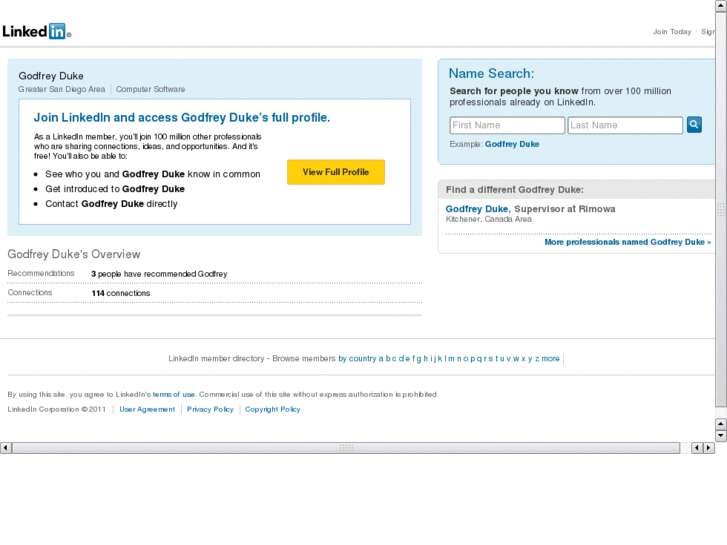Click the Computer Software industry text
This screenshot has height=545, width=727.
150,89
